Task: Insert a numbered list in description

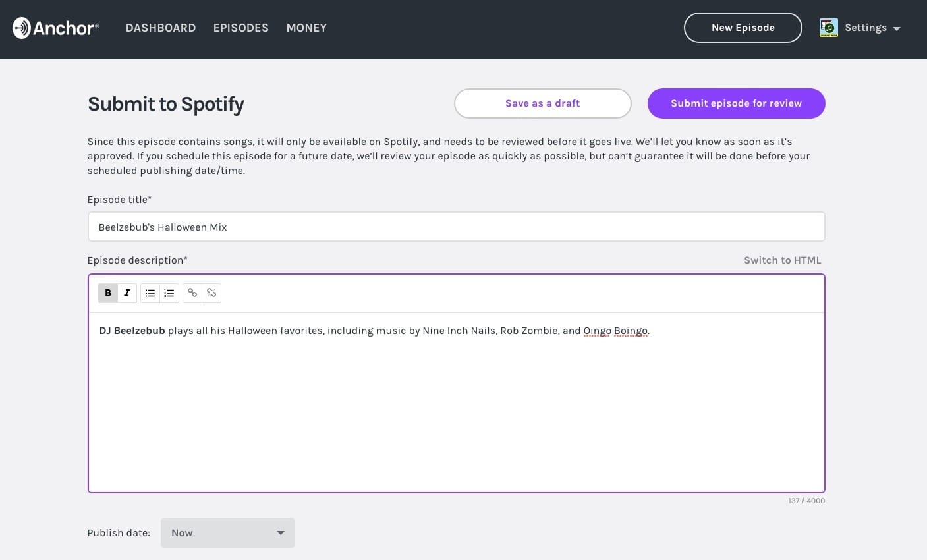Action: [x=169, y=293]
